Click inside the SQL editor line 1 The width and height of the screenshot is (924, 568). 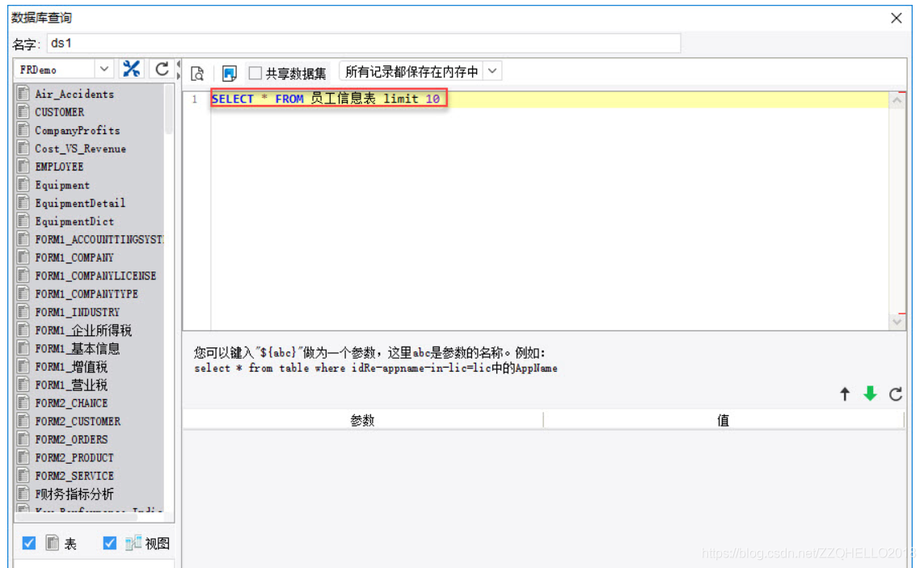(549, 99)
